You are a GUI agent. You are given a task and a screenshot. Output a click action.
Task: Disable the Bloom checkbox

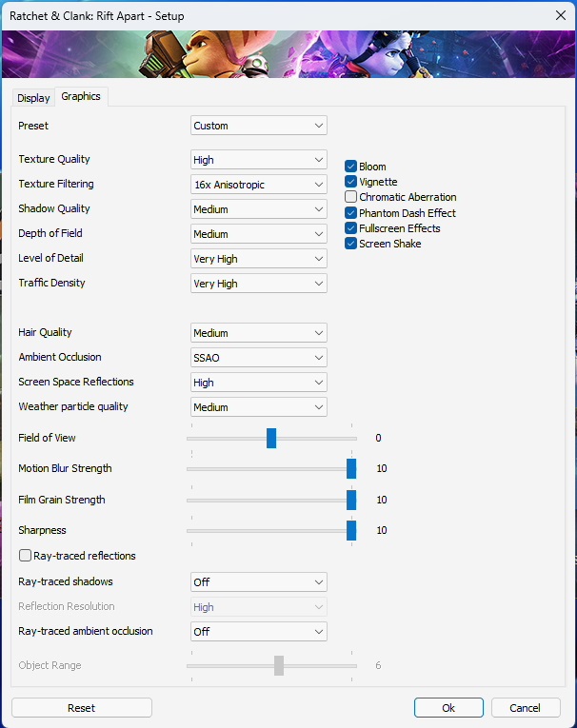pos(350,167)
